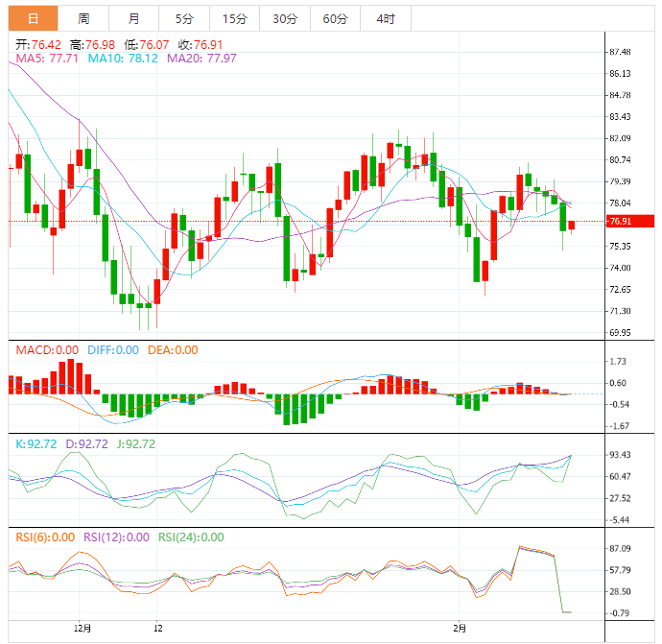Click the 2月 date axis marker

pyautogui.click(x=461, y=630)
